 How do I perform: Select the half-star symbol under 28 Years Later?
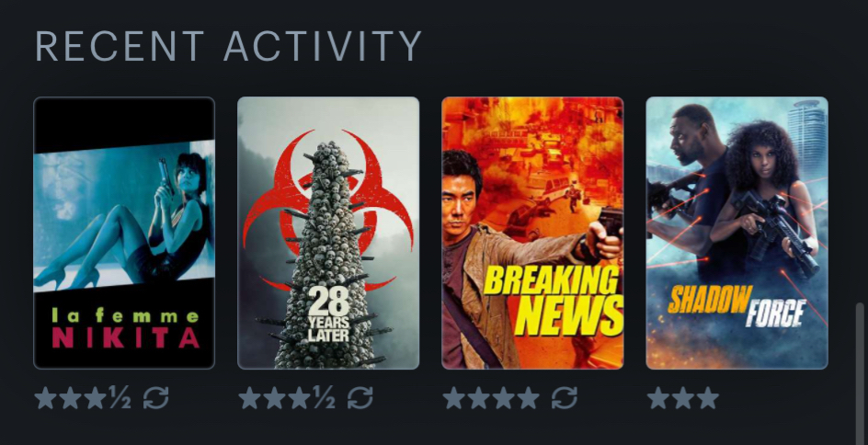click(x=325, y=398)
